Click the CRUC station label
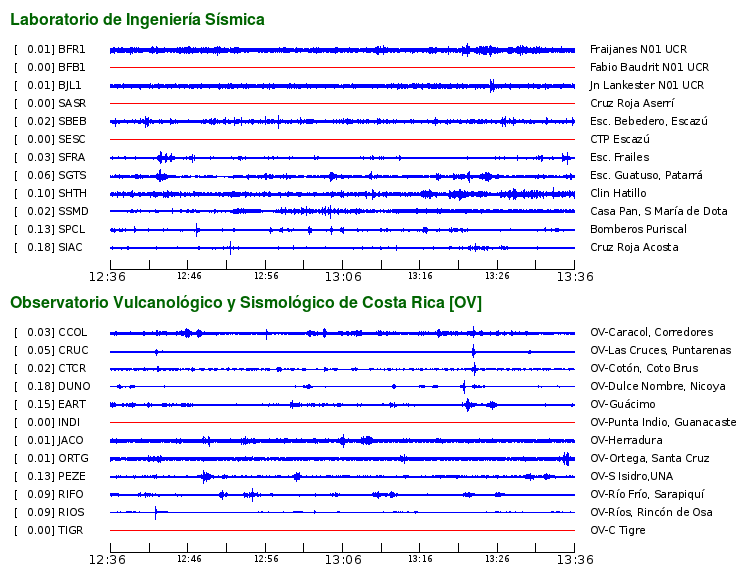Image resolution: width=740 pixels, height=566 pixels. click(x=73, y=350)
